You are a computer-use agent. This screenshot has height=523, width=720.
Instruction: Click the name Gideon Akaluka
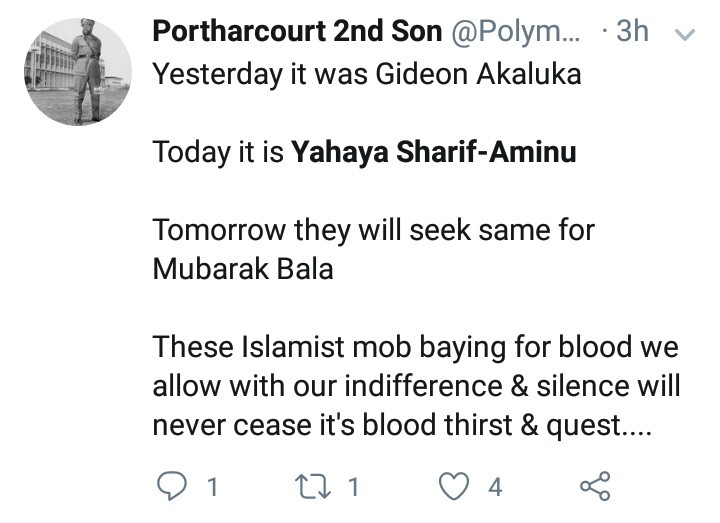(x=462, y=75)
